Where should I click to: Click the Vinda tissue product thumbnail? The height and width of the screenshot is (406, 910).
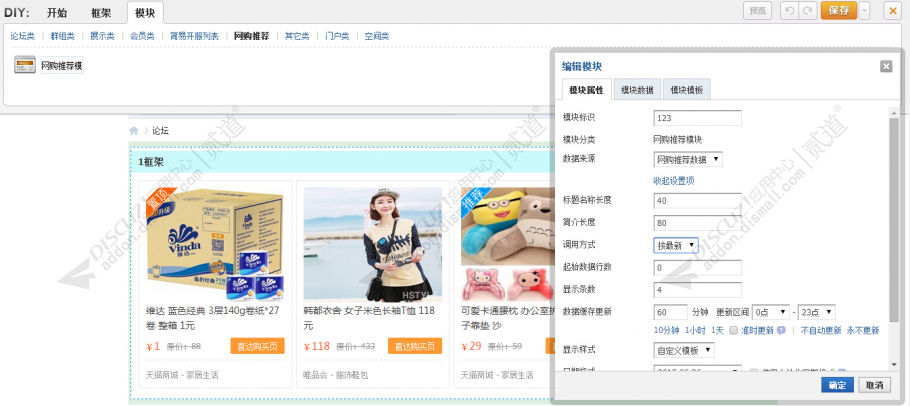click(x=214, y=244)
